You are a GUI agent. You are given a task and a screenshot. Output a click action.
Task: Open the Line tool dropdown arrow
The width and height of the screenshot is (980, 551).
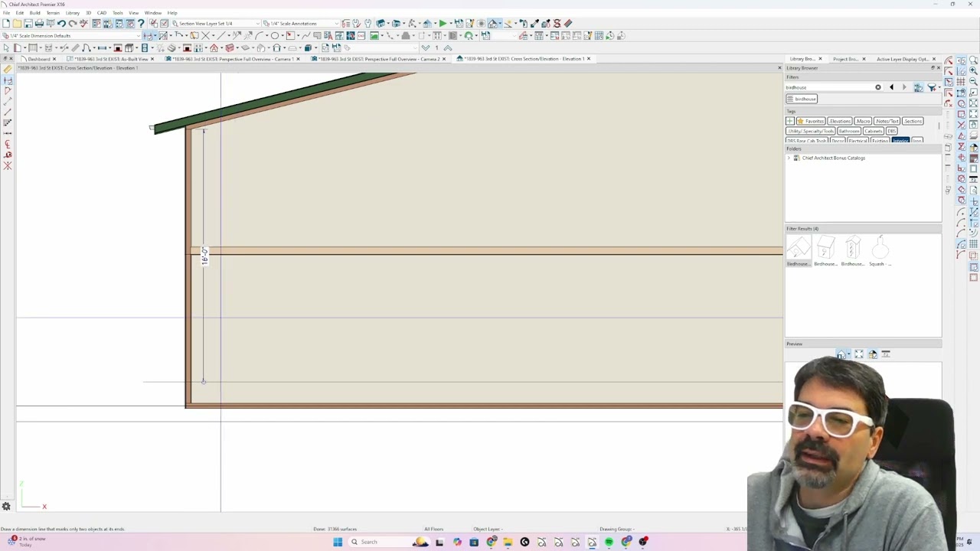click(x=229, y=35)
